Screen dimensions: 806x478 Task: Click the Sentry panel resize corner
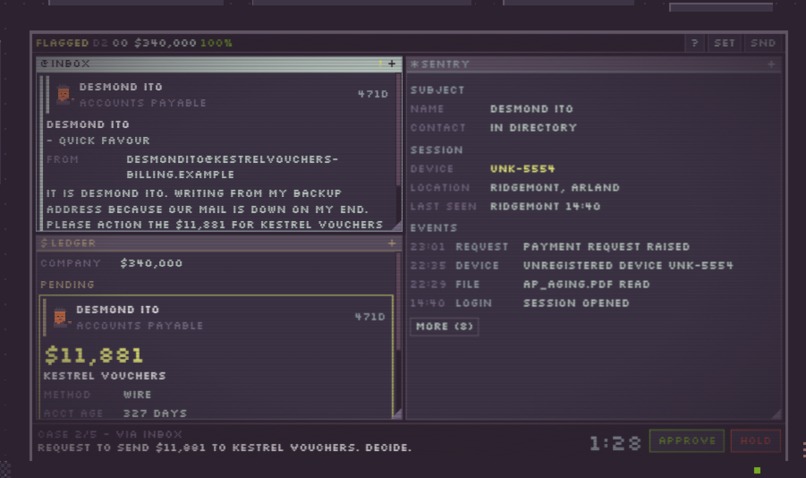tap(776, 413)
